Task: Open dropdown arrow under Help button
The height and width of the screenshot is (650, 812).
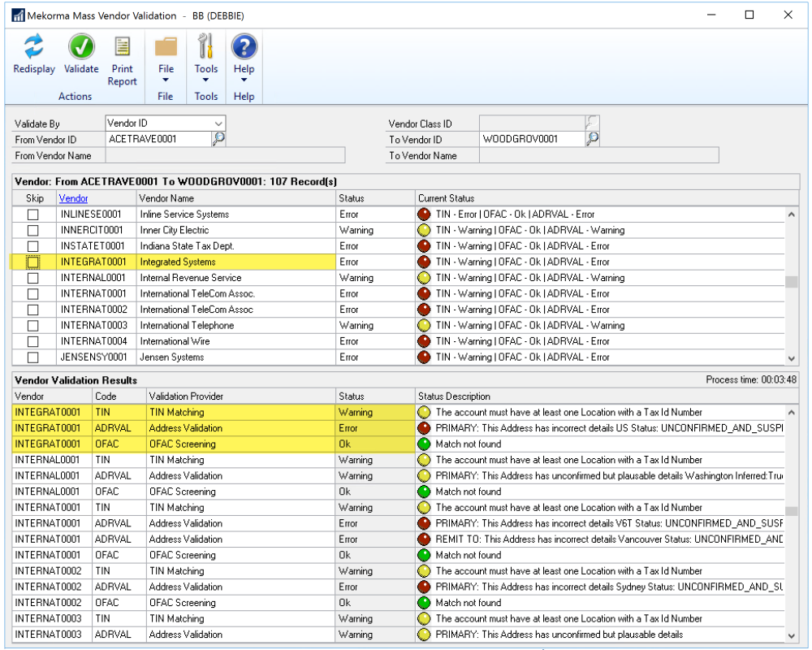Action: point(244,80)
